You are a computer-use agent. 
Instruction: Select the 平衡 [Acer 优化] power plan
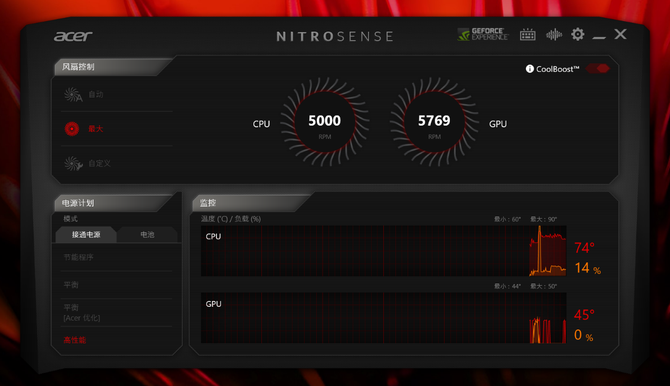click(x=116, y=312)
